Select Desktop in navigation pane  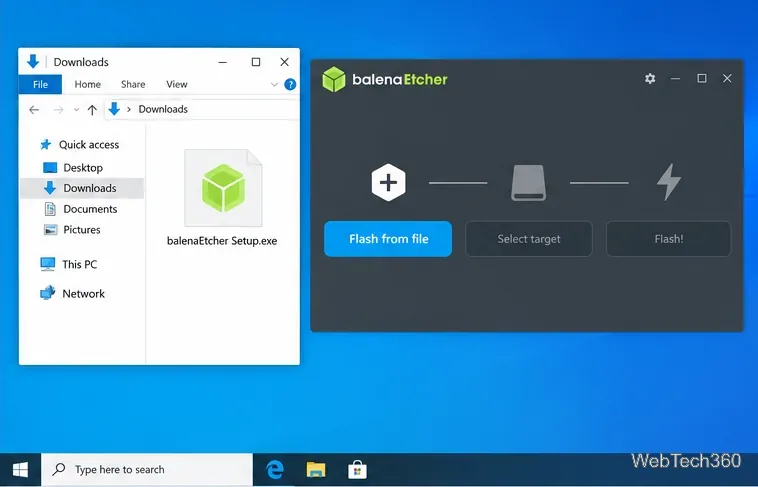pos(73,168)
